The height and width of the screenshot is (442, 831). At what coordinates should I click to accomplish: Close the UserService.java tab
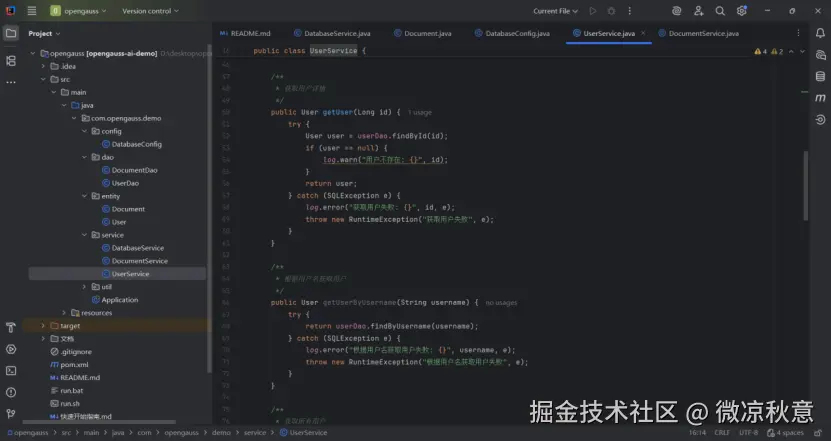click(643, 33)
